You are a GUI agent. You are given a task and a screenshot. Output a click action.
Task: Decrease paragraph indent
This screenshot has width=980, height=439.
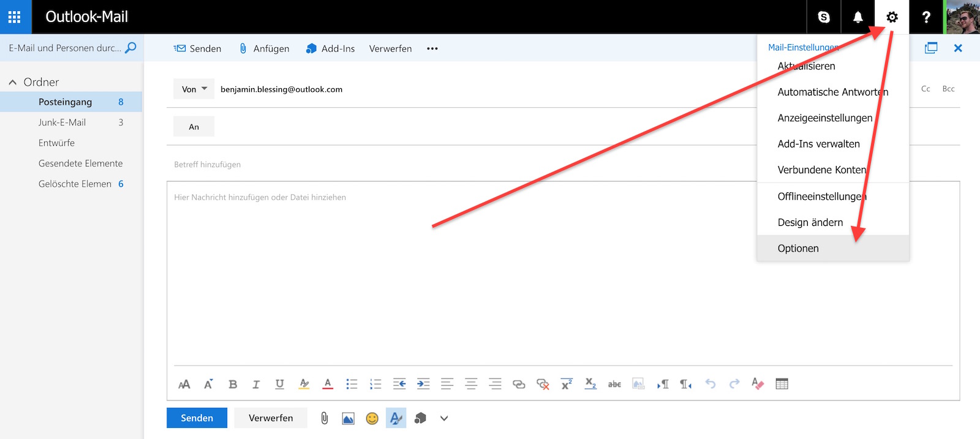[x=399, y=385]
